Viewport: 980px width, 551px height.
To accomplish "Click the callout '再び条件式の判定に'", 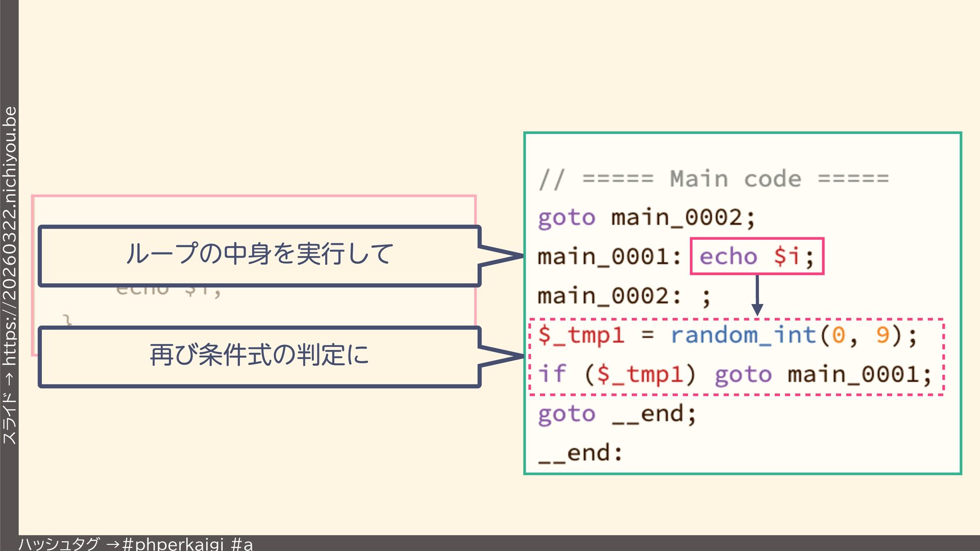I will (259, 356).
